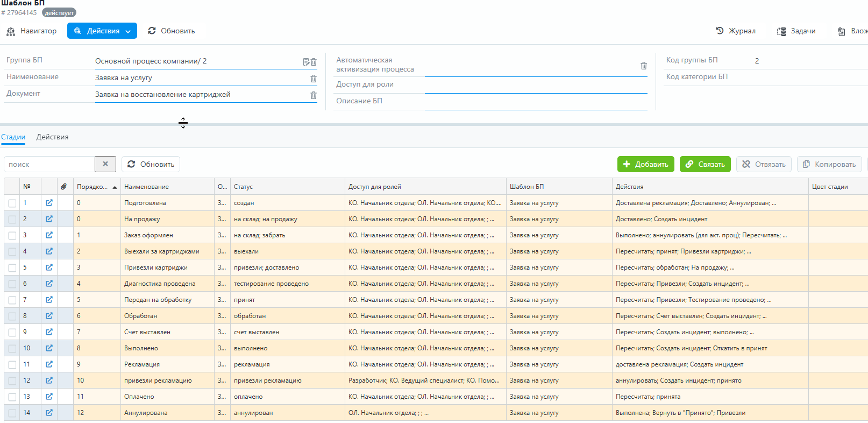Select checkbox for row 8 Обработан
The height and width of the screenshot is (423, 868).
click(x=12, y=316)
